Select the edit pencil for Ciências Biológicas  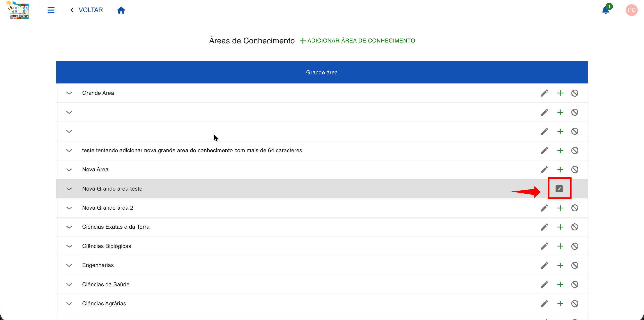point(545,246)
